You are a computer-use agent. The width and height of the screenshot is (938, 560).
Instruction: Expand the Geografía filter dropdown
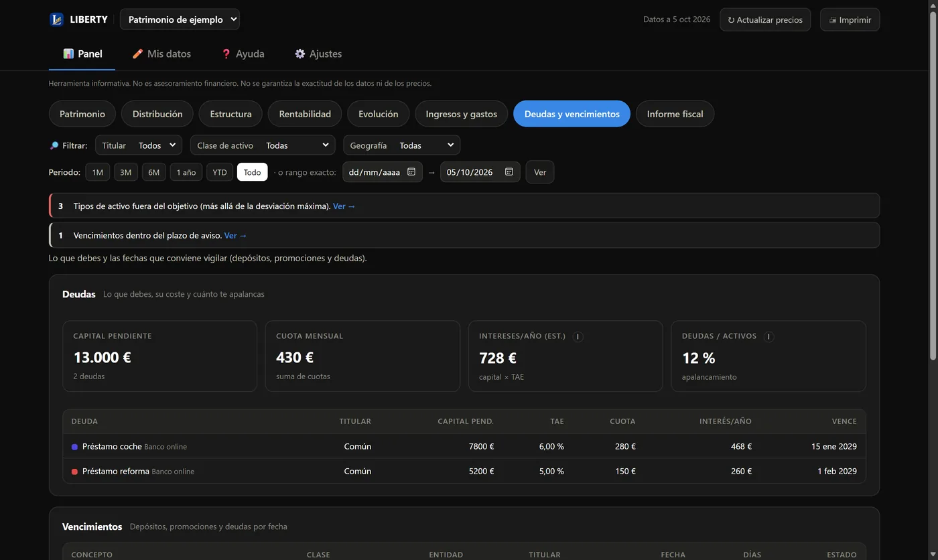tap(401, 145)
